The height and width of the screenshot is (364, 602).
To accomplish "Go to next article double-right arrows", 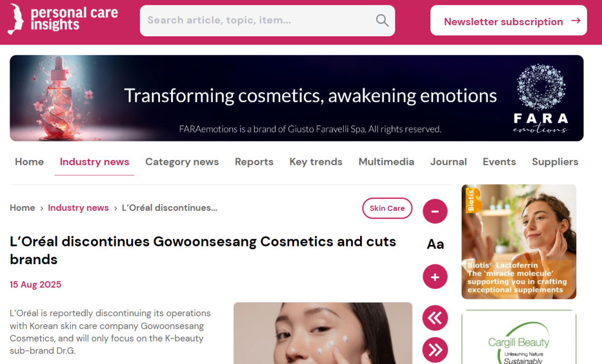I will pyautogui.click(x=435, y=350).
